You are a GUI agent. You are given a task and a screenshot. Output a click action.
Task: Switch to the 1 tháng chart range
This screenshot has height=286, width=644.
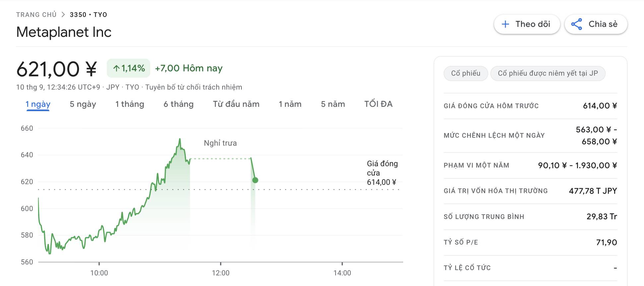pyautogui.click(x=130, y=104)
